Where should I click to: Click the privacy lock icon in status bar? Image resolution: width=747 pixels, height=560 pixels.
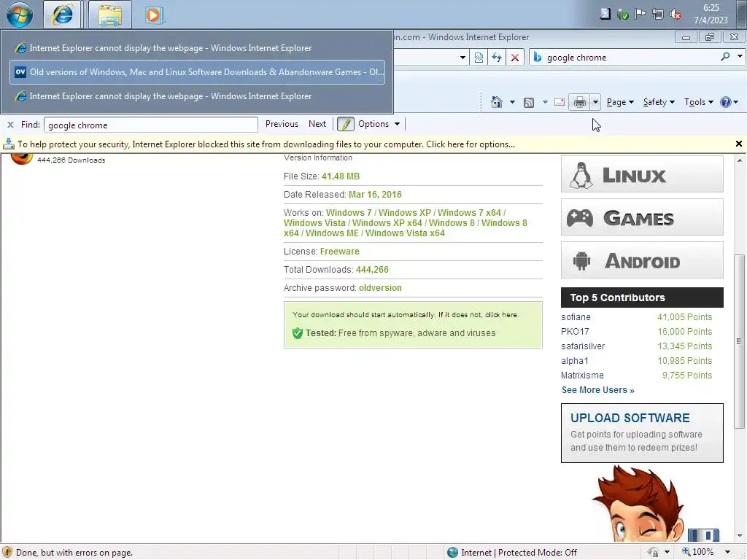click(653, 553)
